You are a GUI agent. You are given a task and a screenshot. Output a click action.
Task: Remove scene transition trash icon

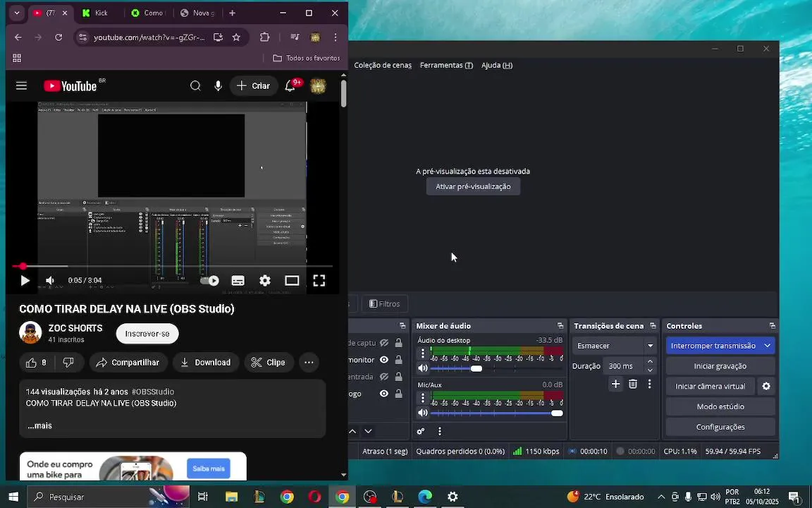coord(633,384)
